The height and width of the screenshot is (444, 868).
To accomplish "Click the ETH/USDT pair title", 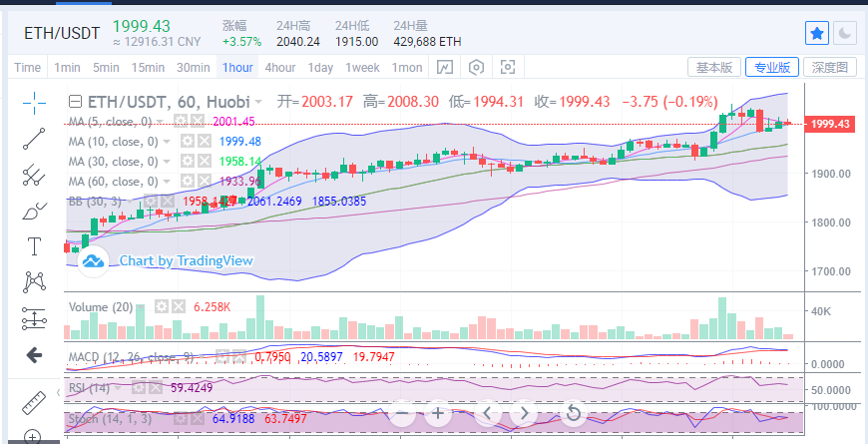I will 62,33.
